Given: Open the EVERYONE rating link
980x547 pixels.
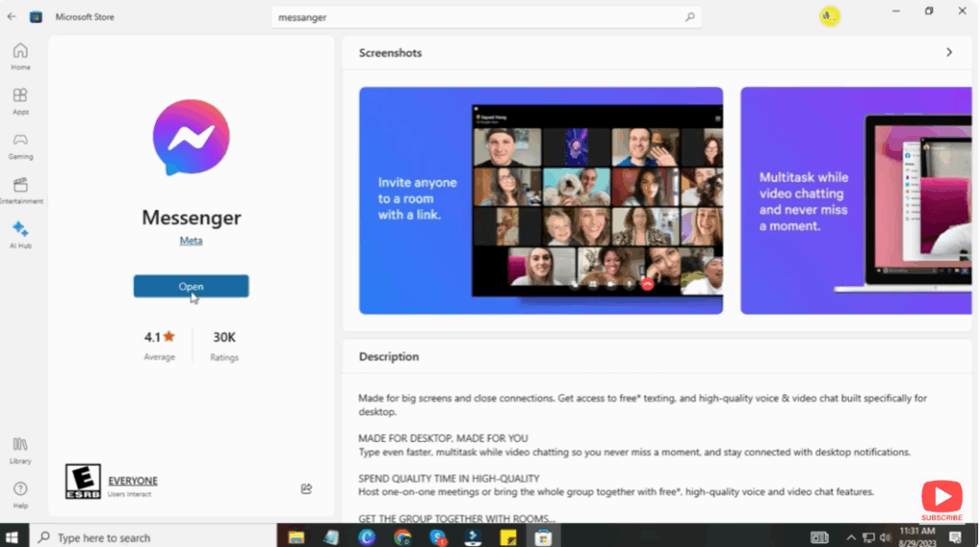Looking at the screenshot, I should pyautogui.click(x=133, y=480).
